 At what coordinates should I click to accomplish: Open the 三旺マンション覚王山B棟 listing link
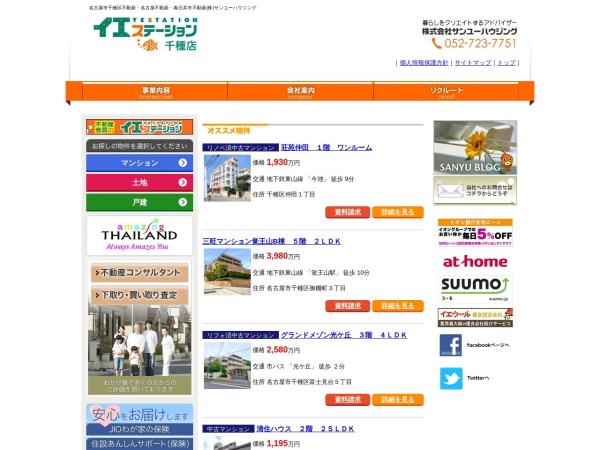[x=271, y=241]
